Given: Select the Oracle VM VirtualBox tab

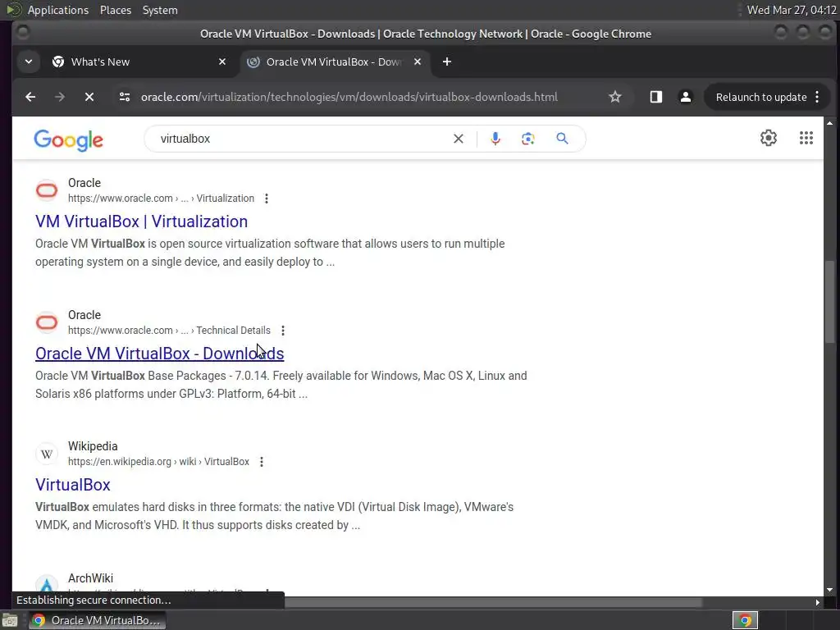Looking at the screenshot, I should coord(334,62).
